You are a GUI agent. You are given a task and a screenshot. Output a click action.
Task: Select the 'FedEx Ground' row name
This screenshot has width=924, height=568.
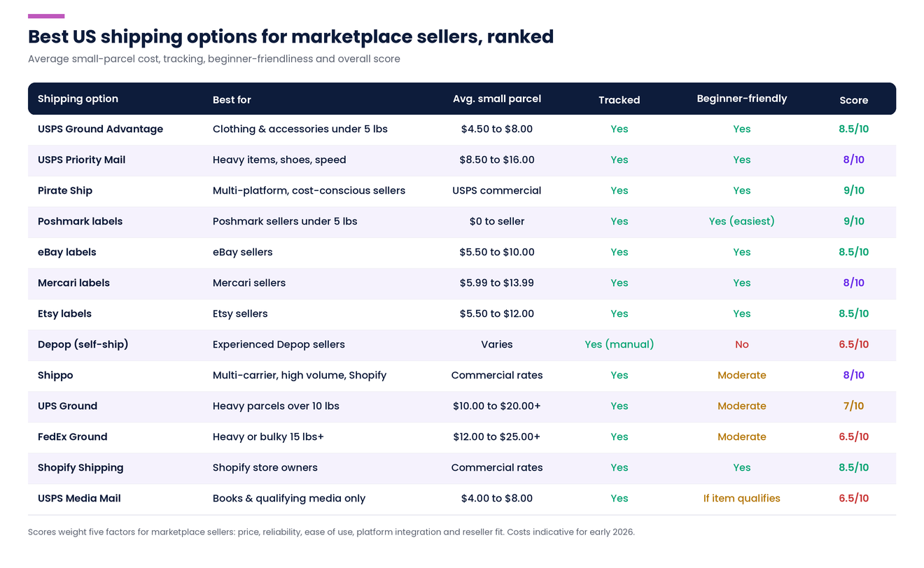pyautogui.click(x=73, y=436)
